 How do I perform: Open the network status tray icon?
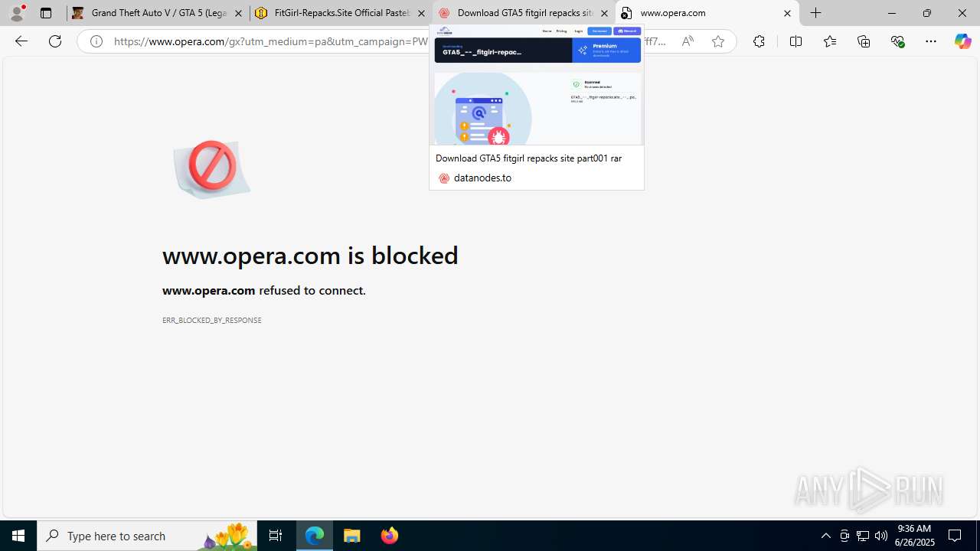[863, 536]
